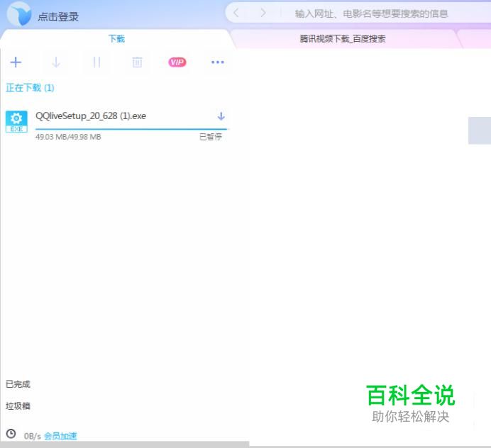Click the 49.03 MB/49.98 MB size text
491x448 pixels.
[x=68, y=137]
